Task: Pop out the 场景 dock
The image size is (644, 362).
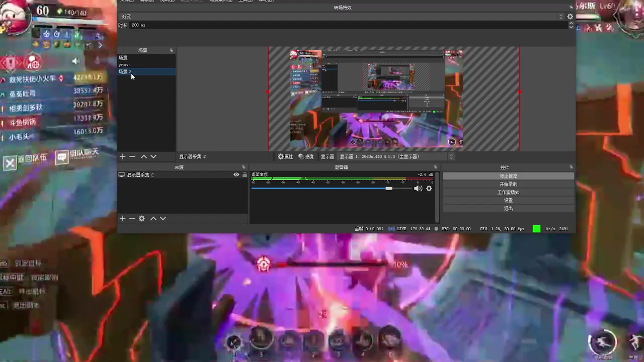Action: point(171,50)
